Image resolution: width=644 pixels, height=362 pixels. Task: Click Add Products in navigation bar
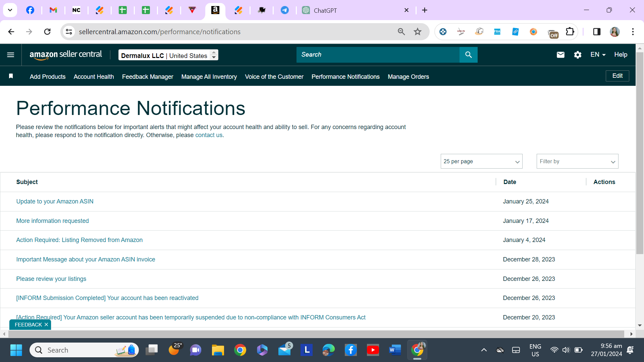click(x=48, y=77)
